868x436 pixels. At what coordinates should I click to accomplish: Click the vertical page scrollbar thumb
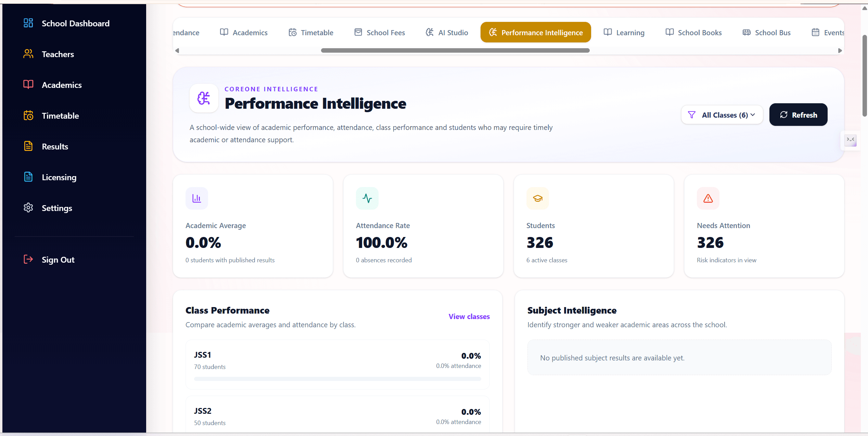[x=865, y=76]
